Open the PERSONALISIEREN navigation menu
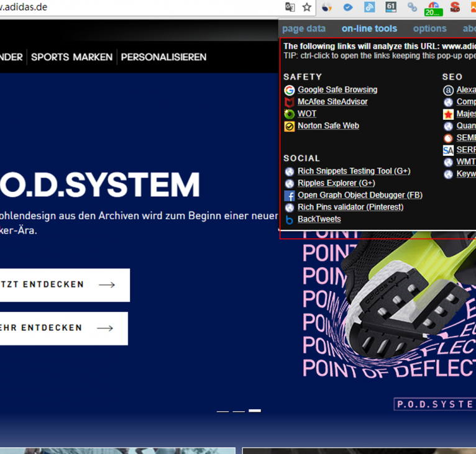476x454 pixels. tap(163, 57)
